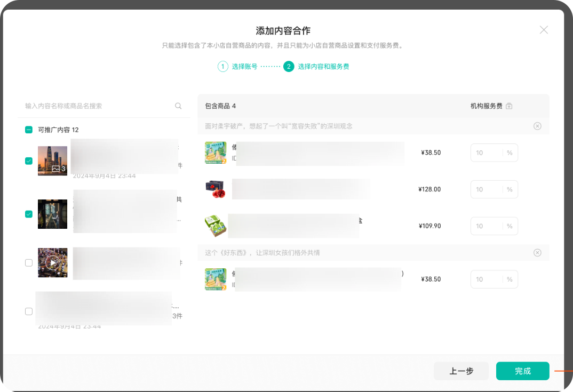Check the last content item checkbox

[29, 311]
